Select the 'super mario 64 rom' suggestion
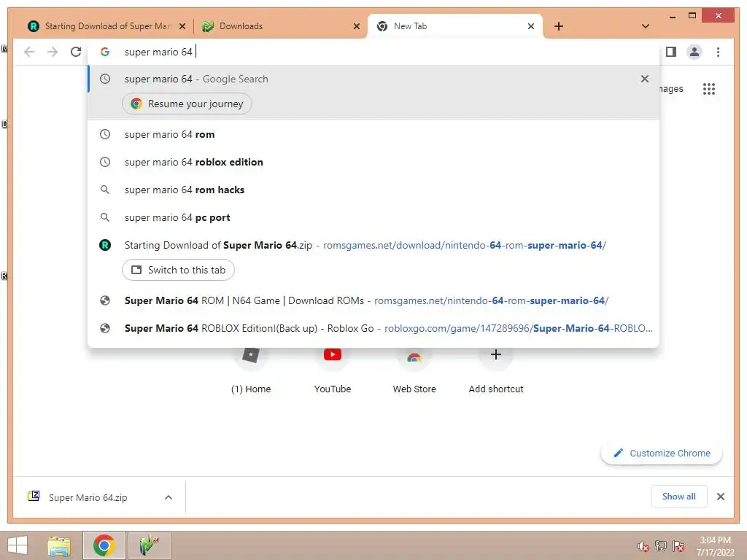The height and width of the screenshot is (560, 747). pyautogui.click(x=373, y=134)
